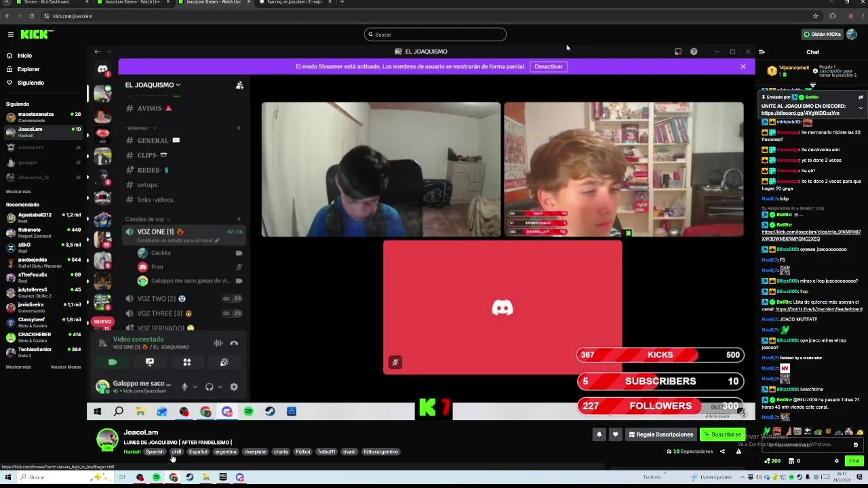This screenshot has width=868, height=488.
Task: Open the kick.com clip link in chat
Action: [811, 235]
